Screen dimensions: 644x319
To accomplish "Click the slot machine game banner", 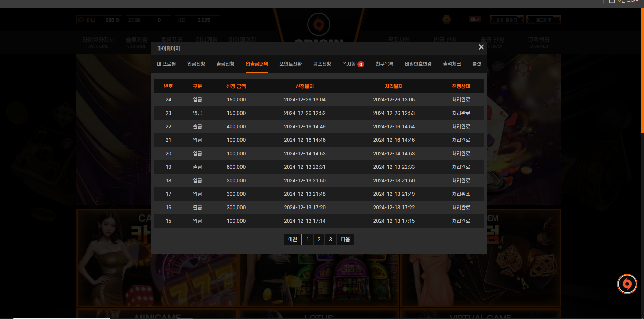I will pyautogui.click(x=319, y=280).
